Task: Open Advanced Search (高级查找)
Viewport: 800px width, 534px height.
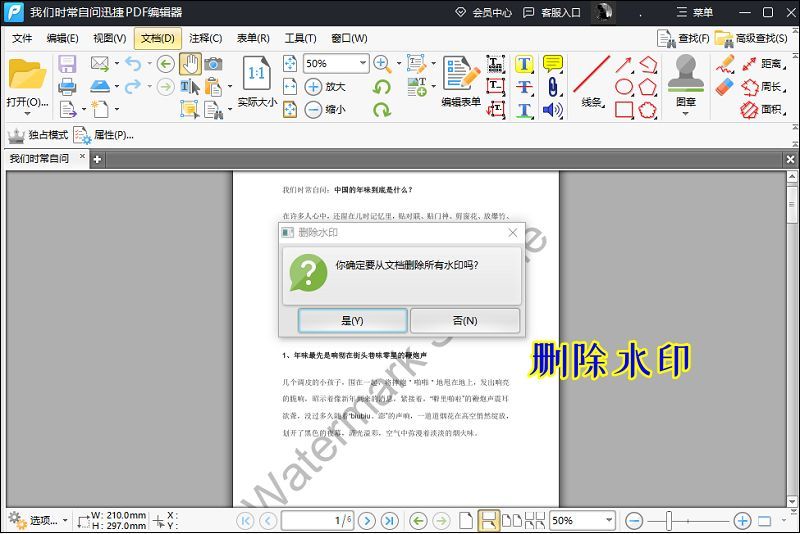Action: (x=752, y=38)
